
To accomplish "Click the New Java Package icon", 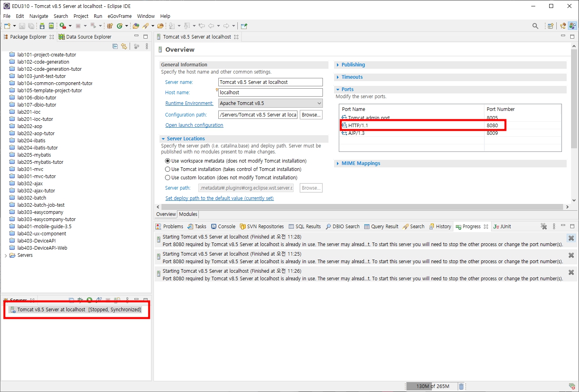I will 110,26.
